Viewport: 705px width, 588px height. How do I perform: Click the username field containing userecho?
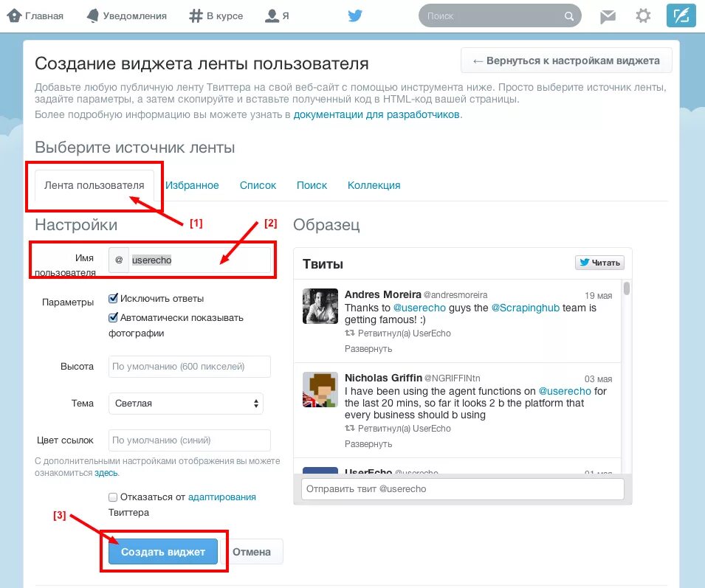click(x=199, y=260)
